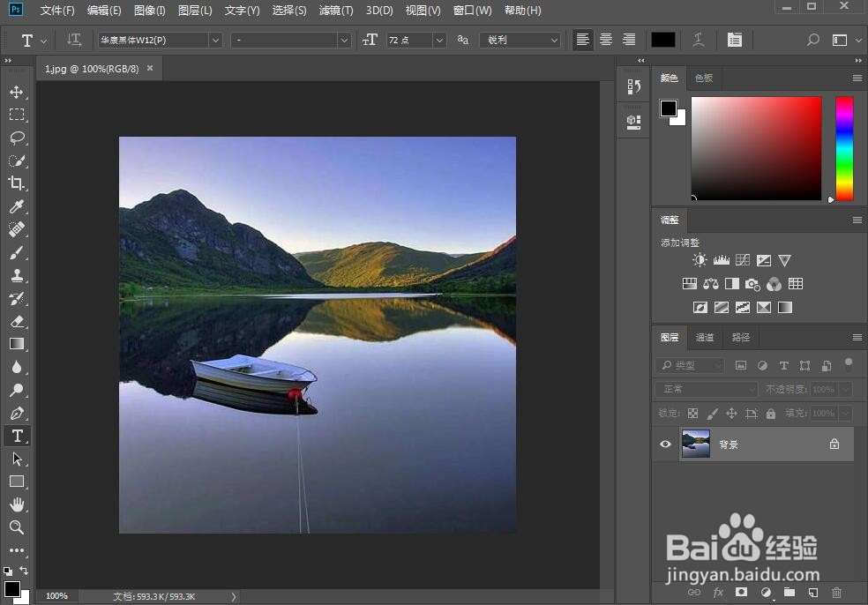
Task: Open the 滤镜(T) menu
Action: point(335,11)
